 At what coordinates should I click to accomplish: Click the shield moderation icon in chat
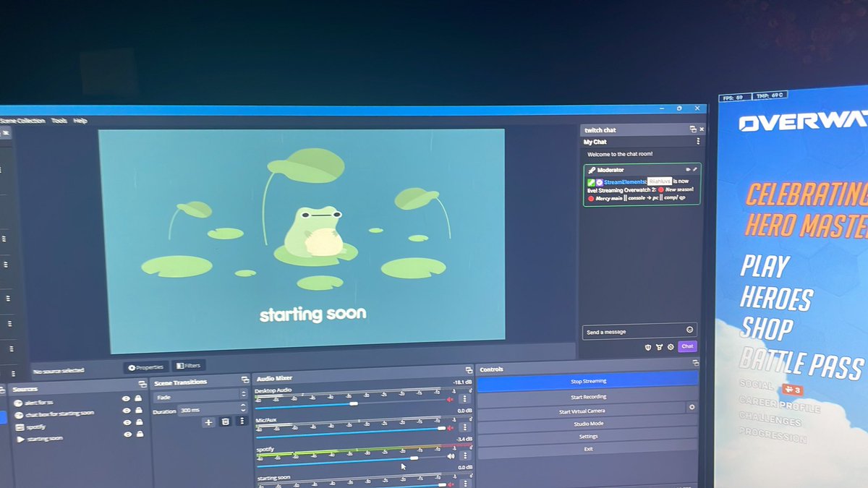point(647,347)
